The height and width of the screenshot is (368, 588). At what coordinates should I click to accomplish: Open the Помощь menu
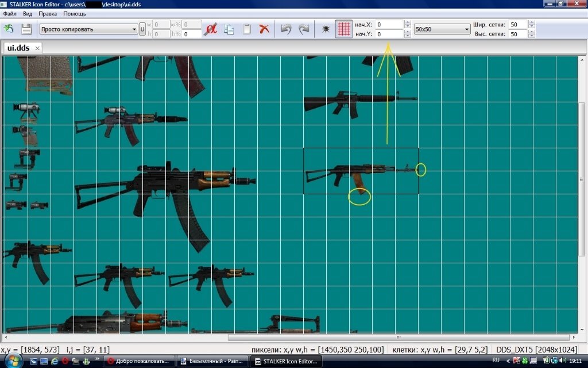[74, 13]
